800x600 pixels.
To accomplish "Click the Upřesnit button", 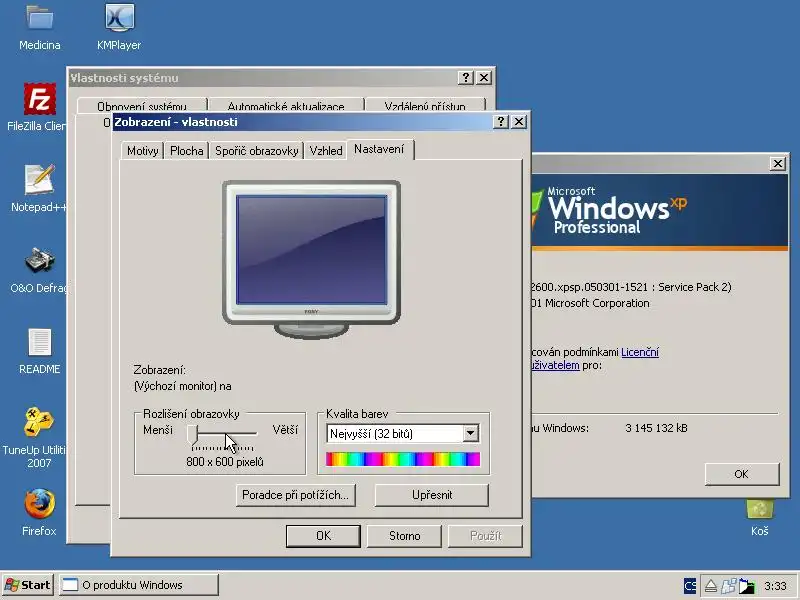I will pos(432,495).
